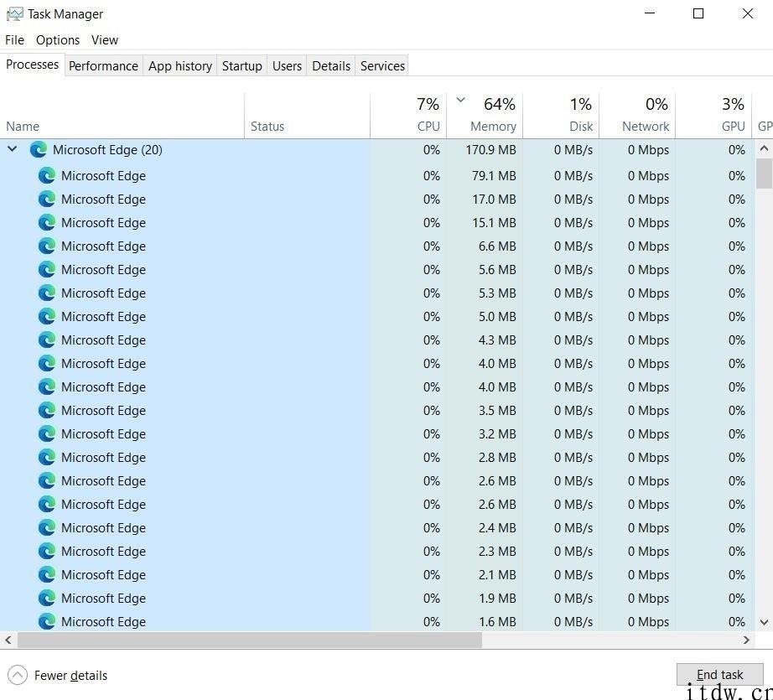773x700 pixels.
Task: Click Fewer details toggle
Action: pos(58,676)
